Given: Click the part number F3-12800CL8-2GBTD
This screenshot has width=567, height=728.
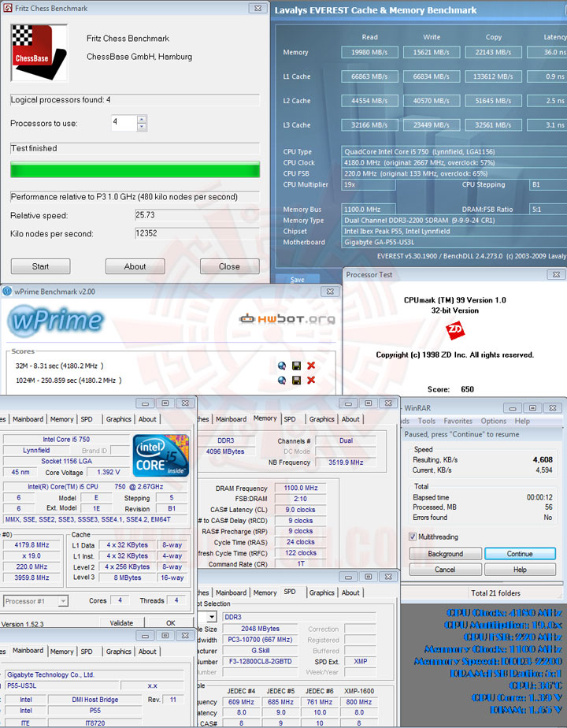Looking at the screenshot, I should (x=261, y=661).
